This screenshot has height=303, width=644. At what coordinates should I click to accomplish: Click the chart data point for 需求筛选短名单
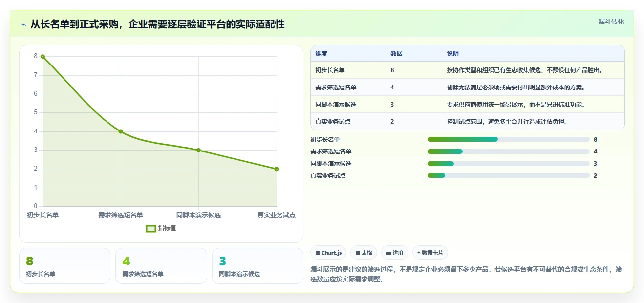pos(121,131)
